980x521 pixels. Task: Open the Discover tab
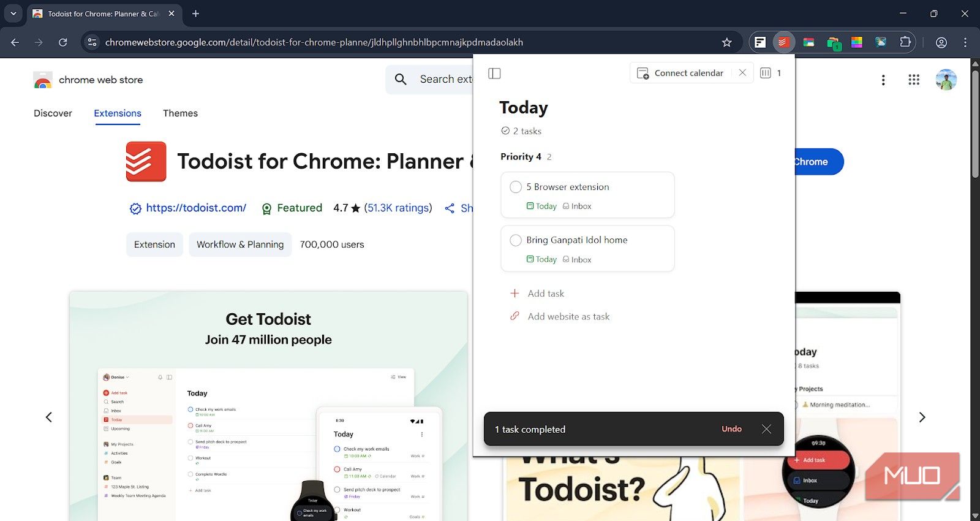(x=53, y=113)
